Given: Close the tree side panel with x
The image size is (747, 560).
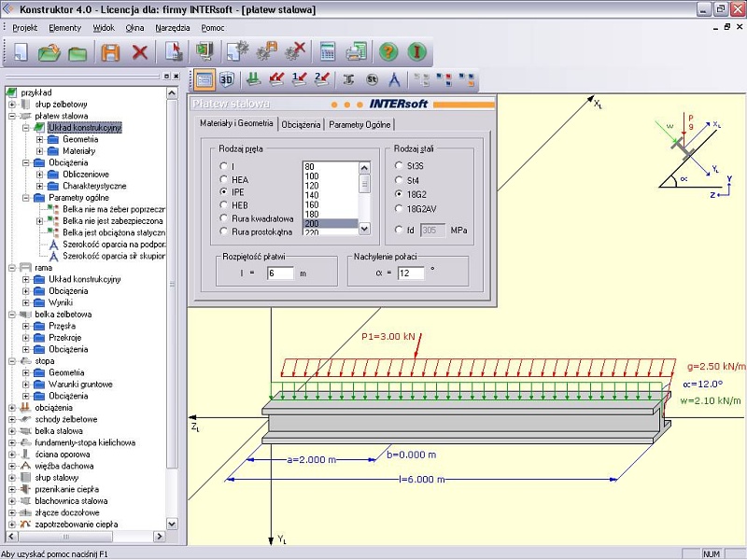Looking at the screenshot, I should coord(176,77).
